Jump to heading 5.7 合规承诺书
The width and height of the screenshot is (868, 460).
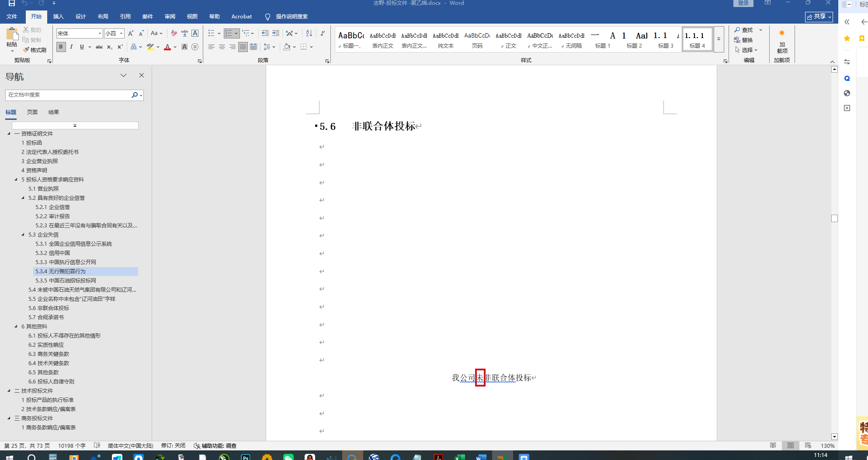coord(46,317)
